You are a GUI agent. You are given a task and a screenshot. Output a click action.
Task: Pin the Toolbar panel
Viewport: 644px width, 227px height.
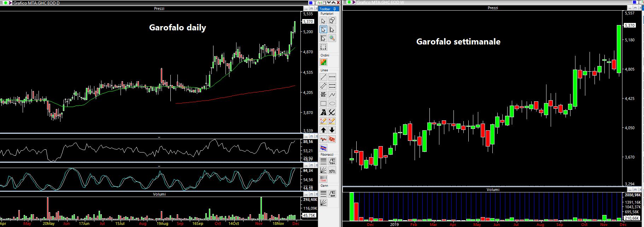tap(334, 9)
